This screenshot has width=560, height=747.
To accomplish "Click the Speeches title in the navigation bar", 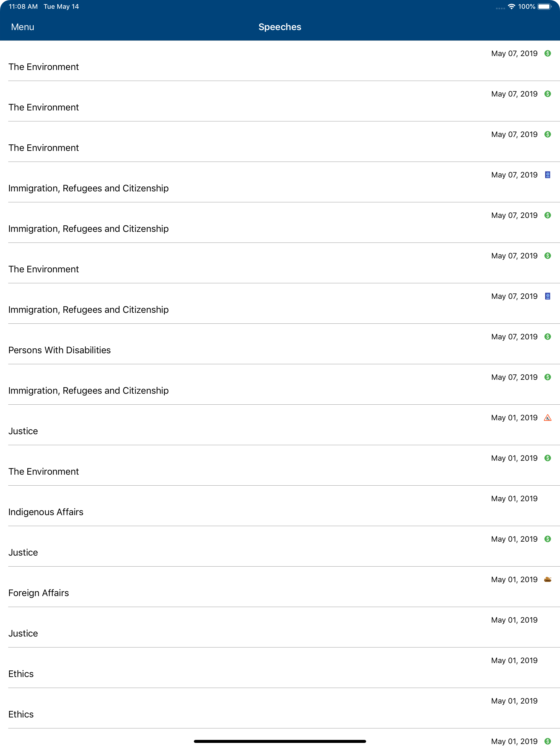I will click(x=280, y=27).
